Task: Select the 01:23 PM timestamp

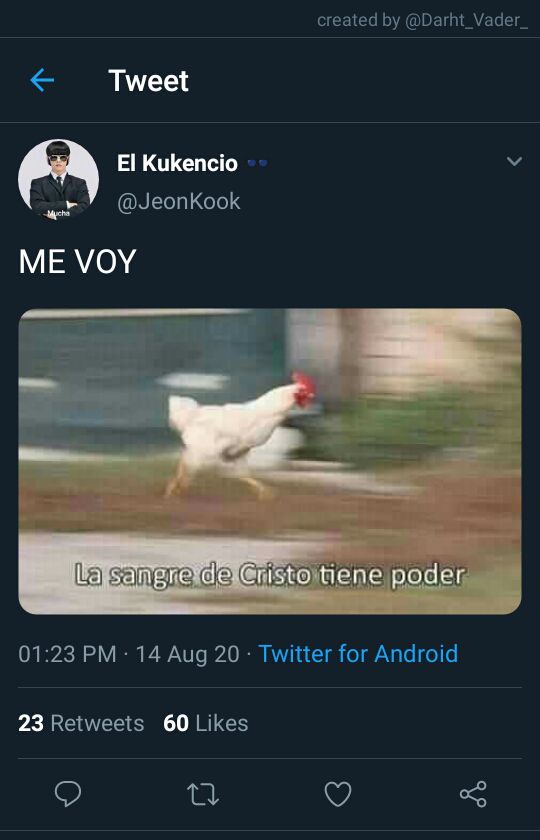Action: 67,654
